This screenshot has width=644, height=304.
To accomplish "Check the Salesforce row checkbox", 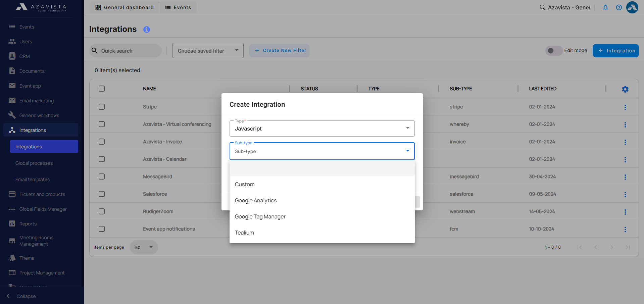I will point(102,194).
